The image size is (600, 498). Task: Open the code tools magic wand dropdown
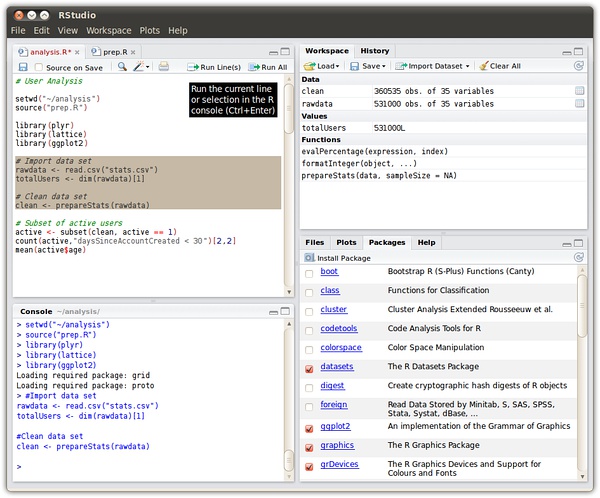tap(142, 67)
